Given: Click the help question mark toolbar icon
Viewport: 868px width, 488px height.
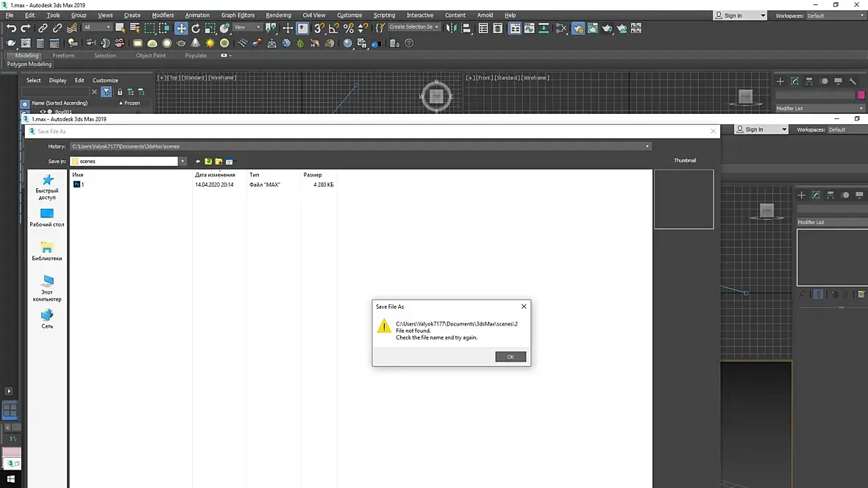Looking at the screenshot, I should pyautogui.click(x=409, y=43).
